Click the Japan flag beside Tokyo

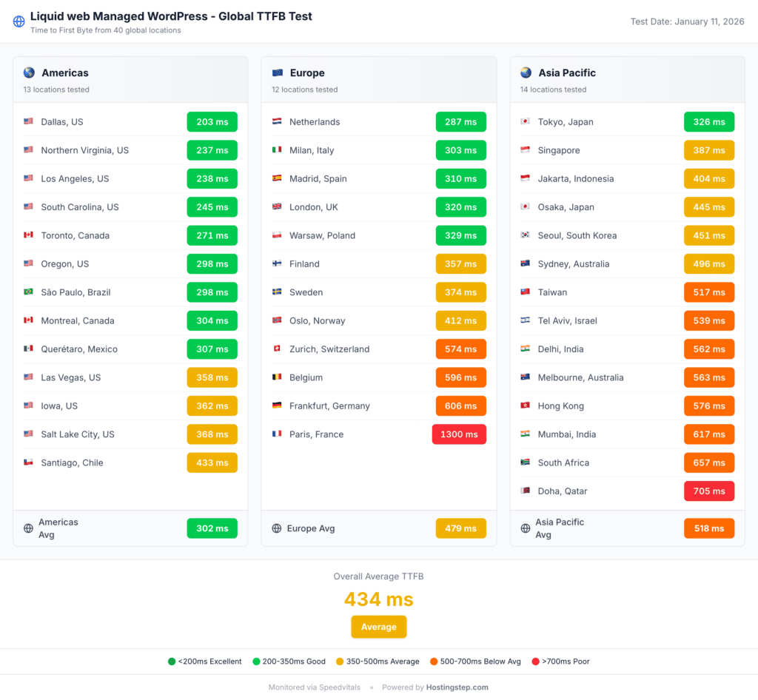tap(526, 122)
